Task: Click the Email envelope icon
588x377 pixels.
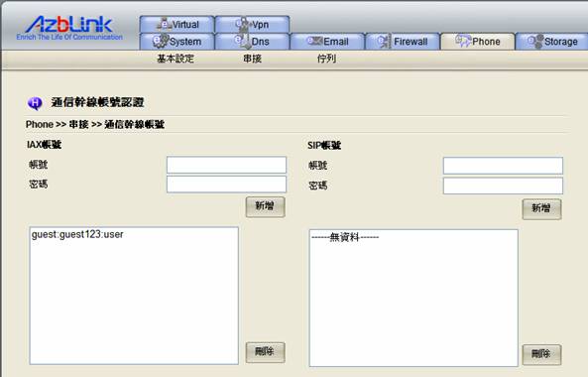Action: pyautogui.click(x=314, y=41)
